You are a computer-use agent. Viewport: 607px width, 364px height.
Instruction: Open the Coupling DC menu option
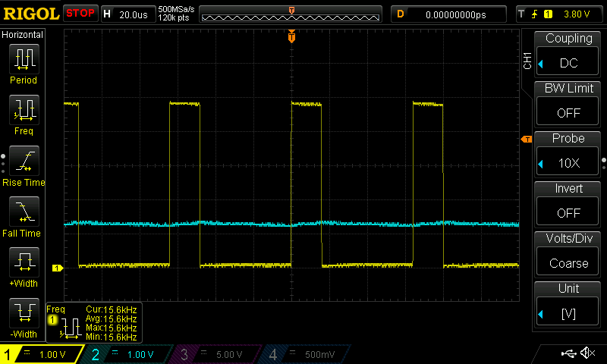pyautogui.click(x=568, y=62)
